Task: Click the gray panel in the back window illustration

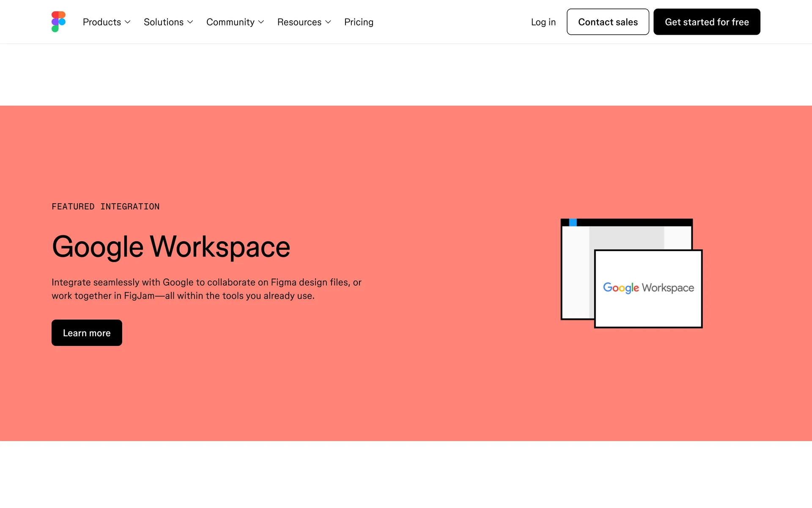Action: [x=626, y=237]
